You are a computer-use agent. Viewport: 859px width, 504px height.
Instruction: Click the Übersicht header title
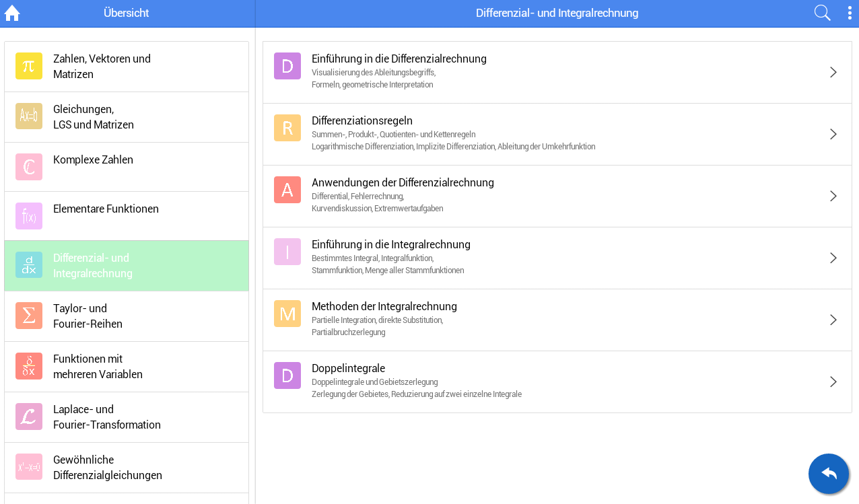pyautogui.click(x=126, y=13)
